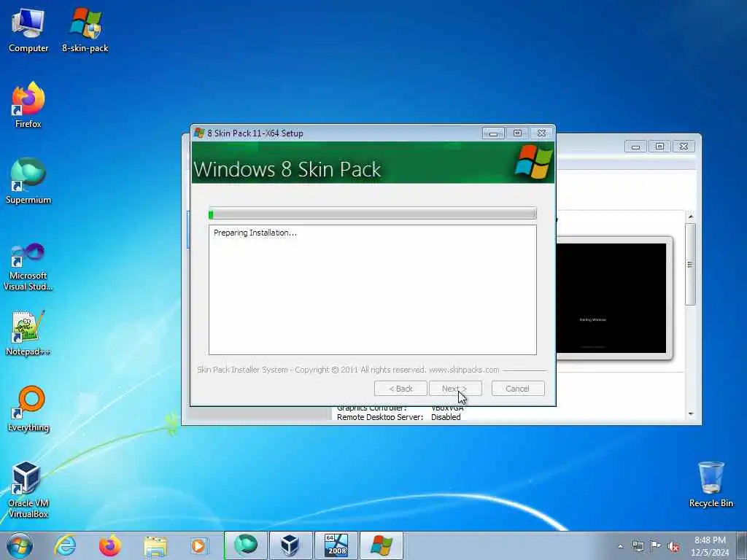Open Action Center flag tray icon
This screenshot has height=560, width=747.
click(655, 546)
